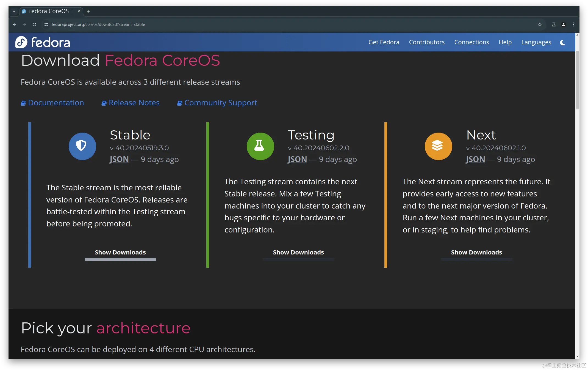
Task: Click the Stable stream shield icon
Action: click(82, 146)
